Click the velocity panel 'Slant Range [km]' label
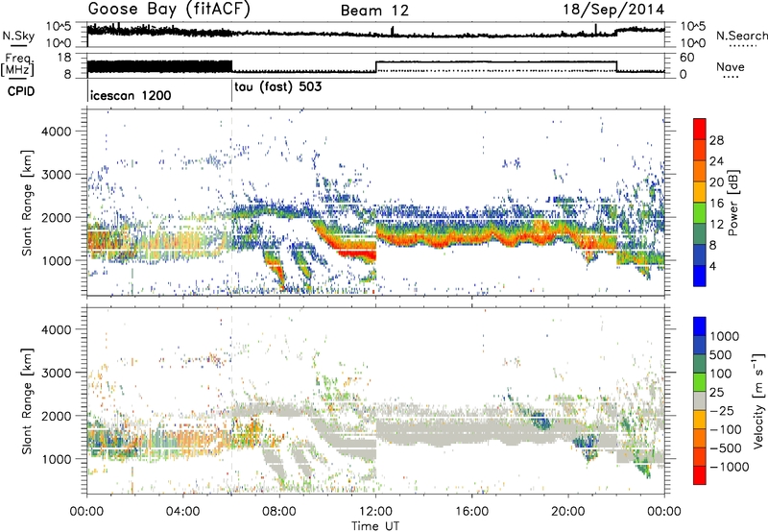 27,400
